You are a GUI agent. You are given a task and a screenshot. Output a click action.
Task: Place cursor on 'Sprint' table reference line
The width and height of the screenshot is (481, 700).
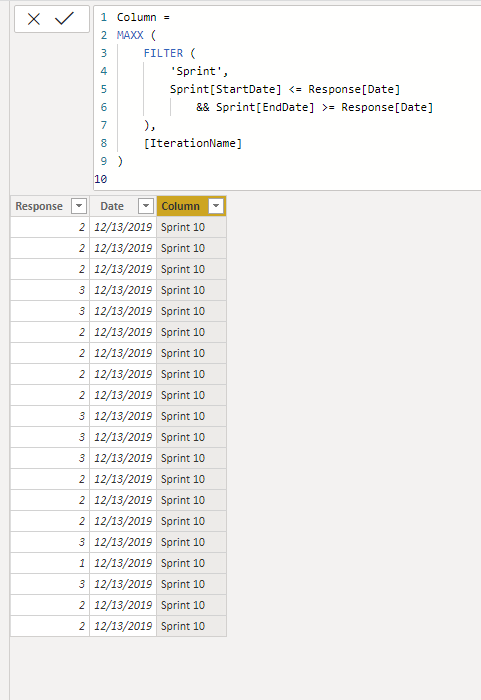(199, 71)
